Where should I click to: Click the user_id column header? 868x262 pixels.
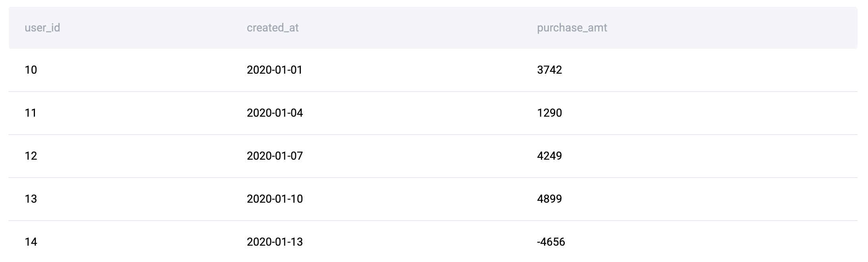pos(42,28)
